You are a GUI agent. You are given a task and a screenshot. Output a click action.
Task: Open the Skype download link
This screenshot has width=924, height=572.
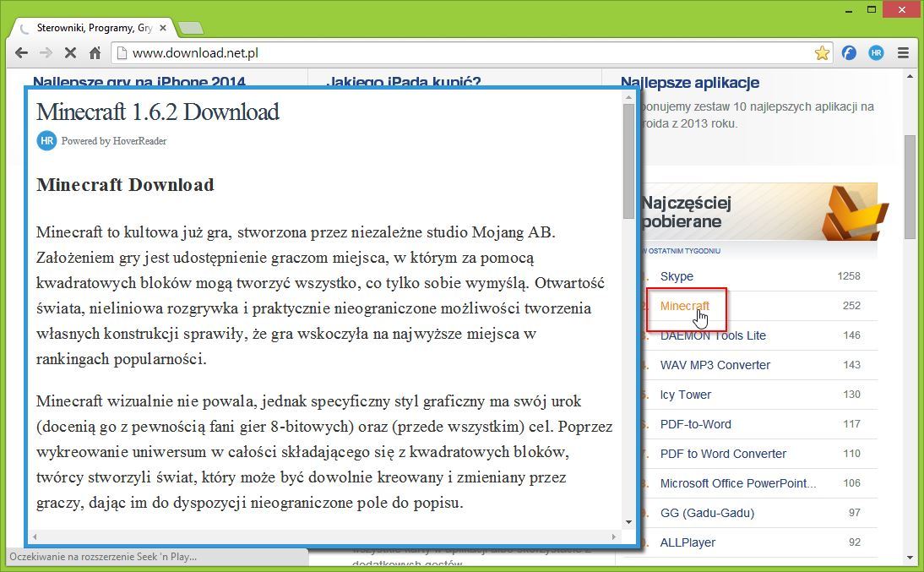pos(677,276)
